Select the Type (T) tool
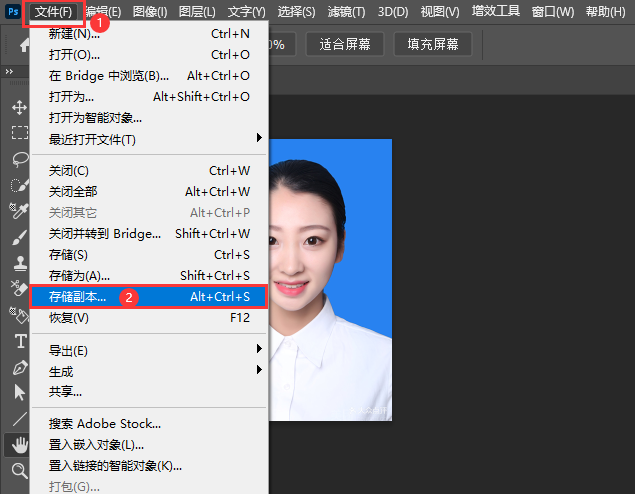Screen dimensions: 635x494 tap(19, 341)
